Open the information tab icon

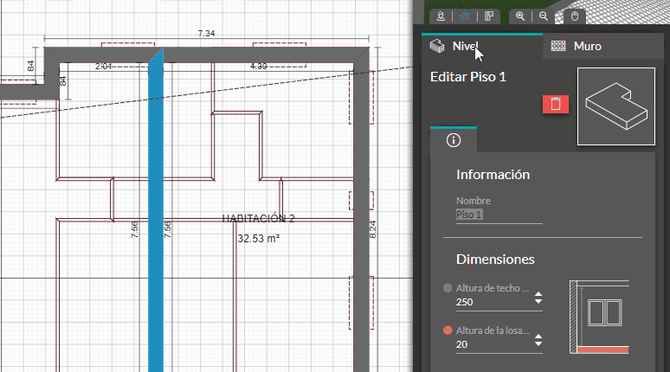[x=453, y=140]
